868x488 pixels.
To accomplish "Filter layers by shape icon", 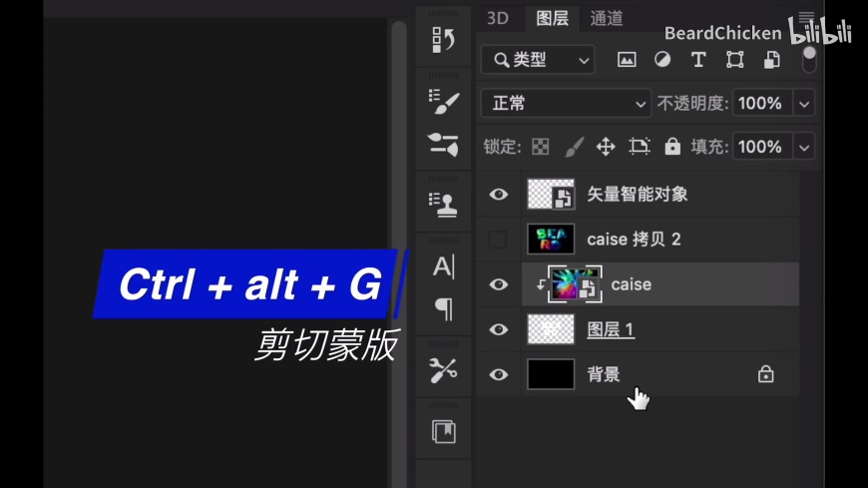I will (735, 59).
